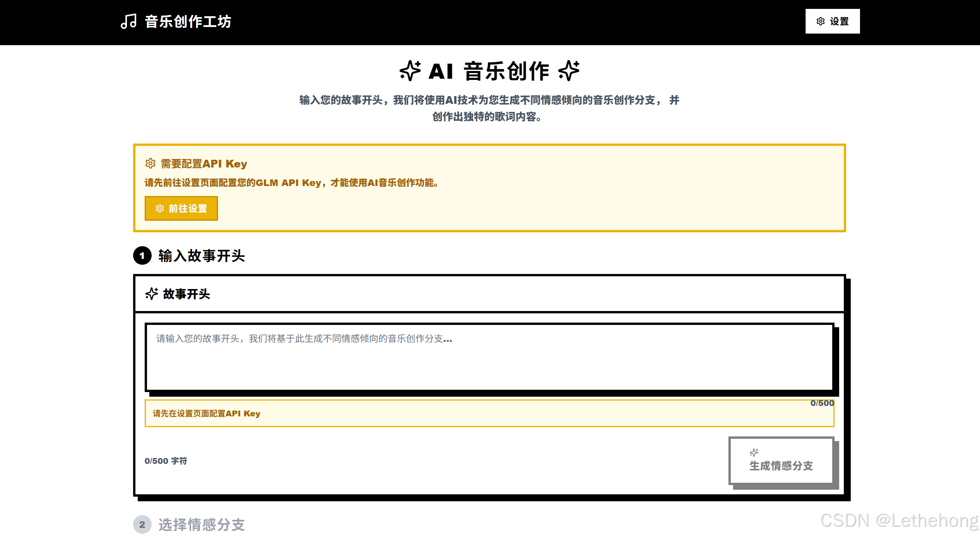980x536 pixels.
Task: Click the 音乐创作工坊 header title
Action: click(x=188, y=21)
